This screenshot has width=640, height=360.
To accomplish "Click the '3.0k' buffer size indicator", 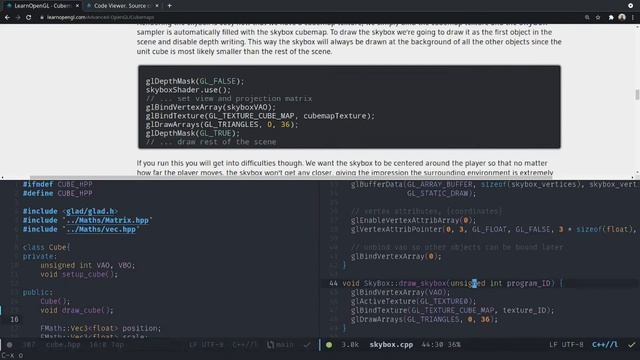I will [x=350, y=344].
